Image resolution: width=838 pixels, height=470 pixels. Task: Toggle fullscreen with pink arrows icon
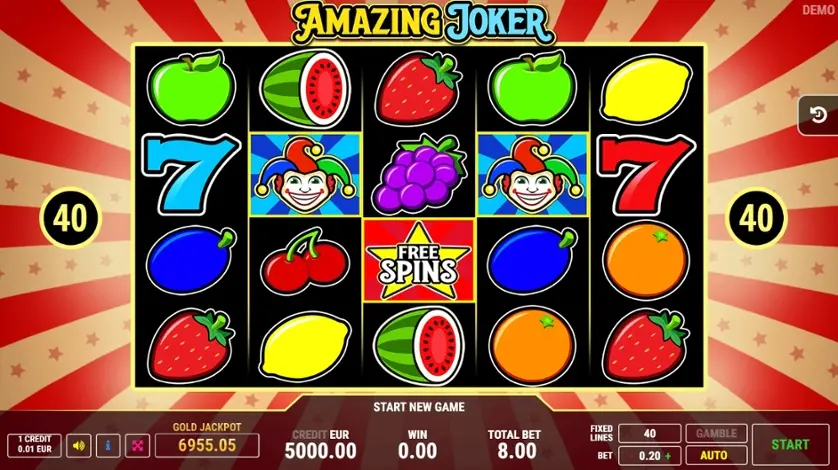pos(137,445)
